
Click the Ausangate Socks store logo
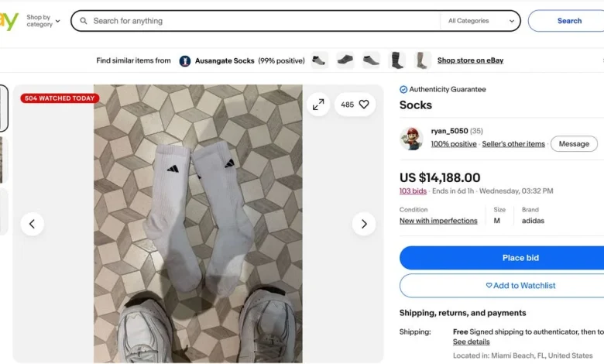(185, 61)
